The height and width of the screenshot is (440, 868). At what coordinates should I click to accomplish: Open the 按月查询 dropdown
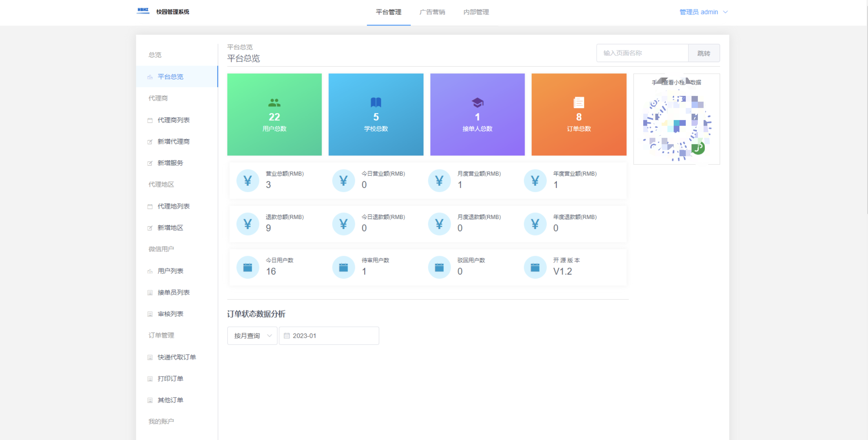point(252,336)
